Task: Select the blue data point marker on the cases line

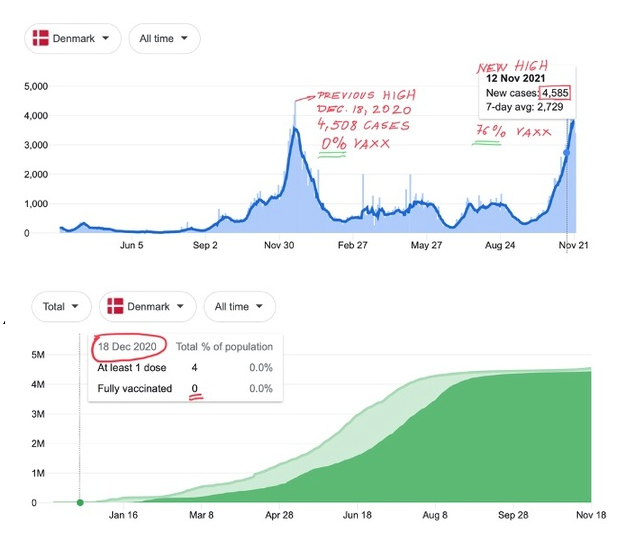Action: tap(567, 153)
